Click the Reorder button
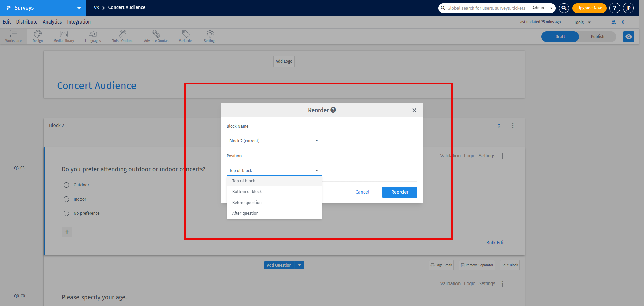The height and width of the screenshot is (306, 644). [399, 192]
